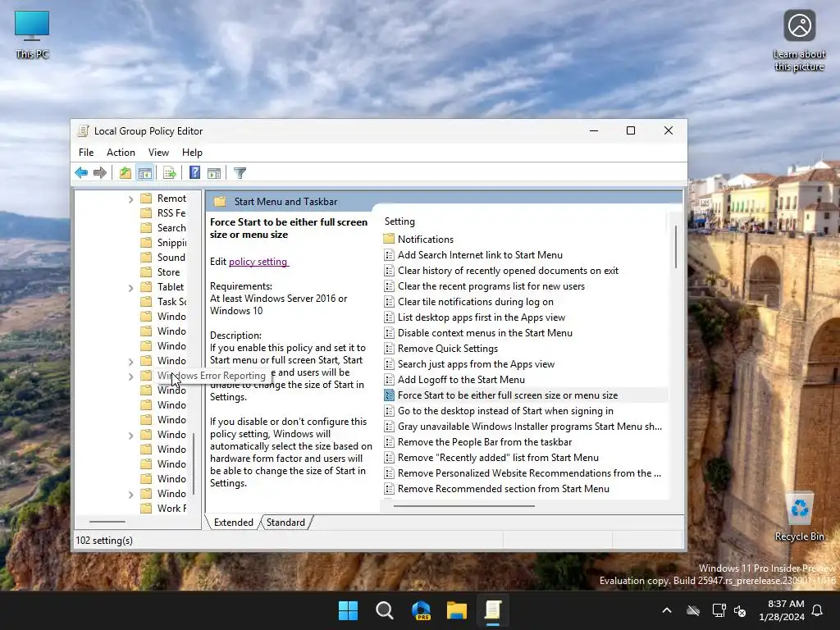Screen dimensions: 840x630
Task: Click the Group Policy Editor taskbar icon
Action: coord(493,610)
